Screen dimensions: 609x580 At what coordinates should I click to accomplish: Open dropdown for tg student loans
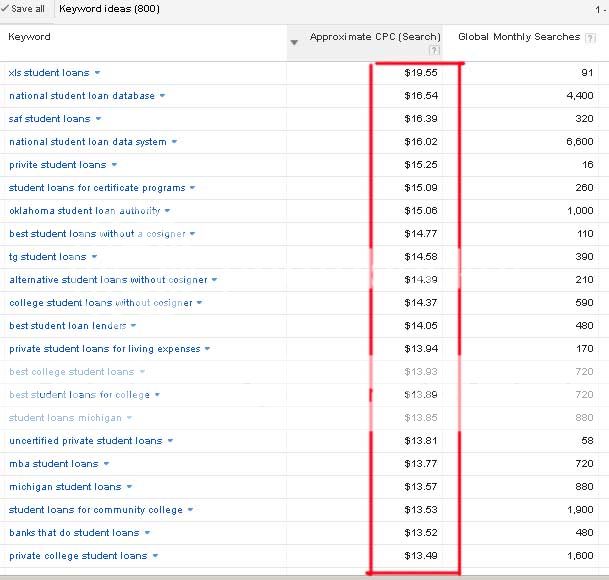tap(94, 257)
